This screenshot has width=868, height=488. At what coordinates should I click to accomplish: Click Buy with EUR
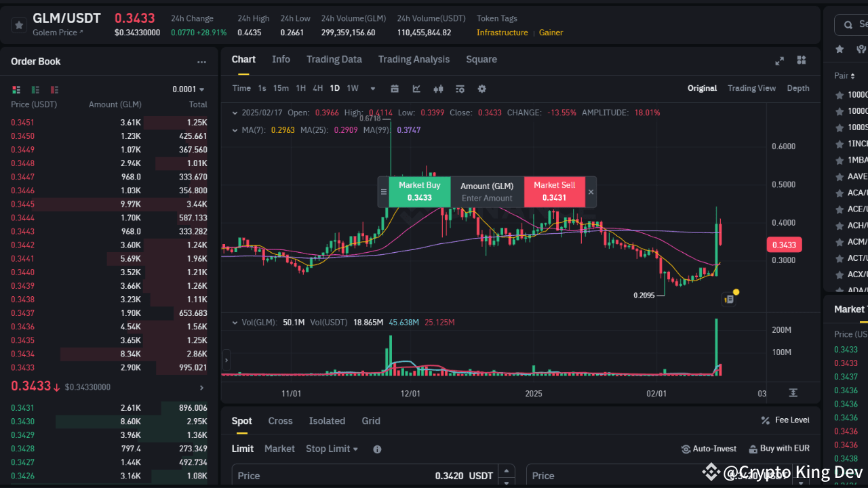point(778,448)
